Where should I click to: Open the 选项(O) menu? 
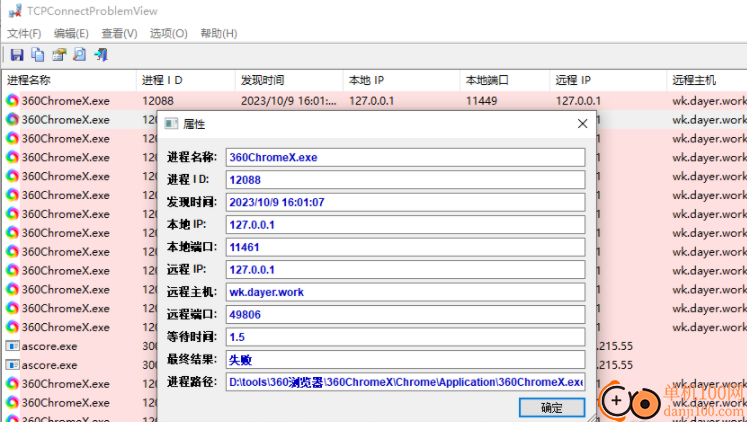pyautogui.click(x=169, y=33)
